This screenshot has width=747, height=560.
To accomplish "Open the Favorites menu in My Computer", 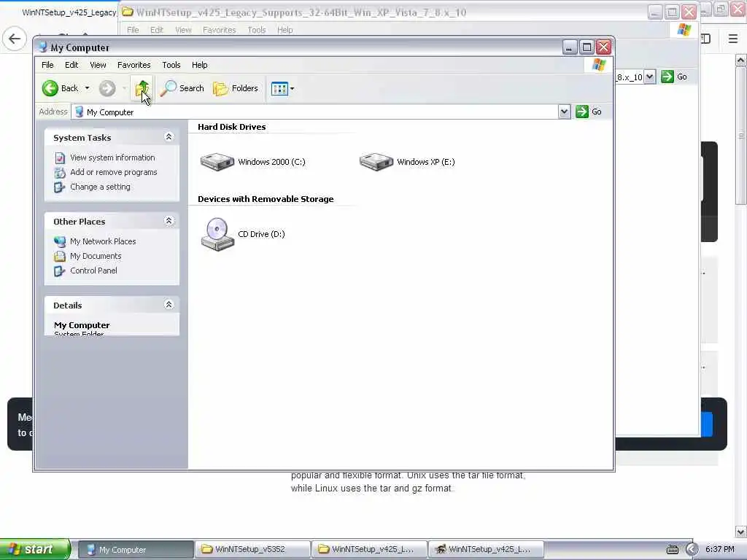I will [134, 65].
